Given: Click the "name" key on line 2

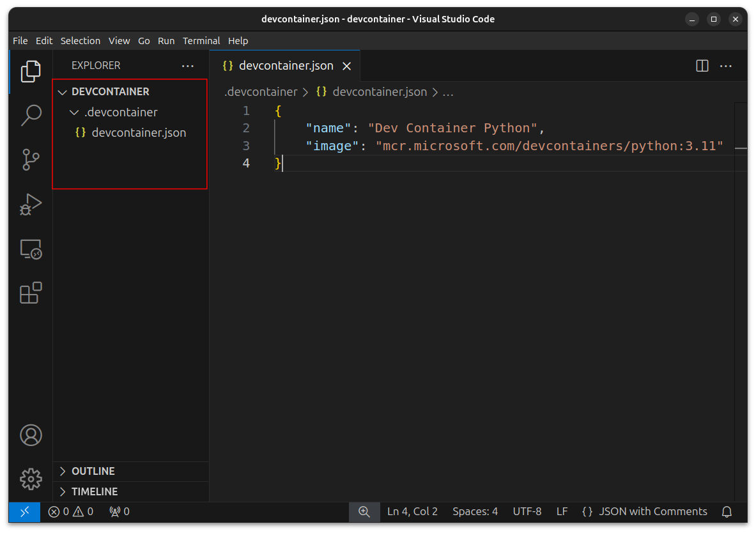Looking at the screenshot, I should pos(328,128).
